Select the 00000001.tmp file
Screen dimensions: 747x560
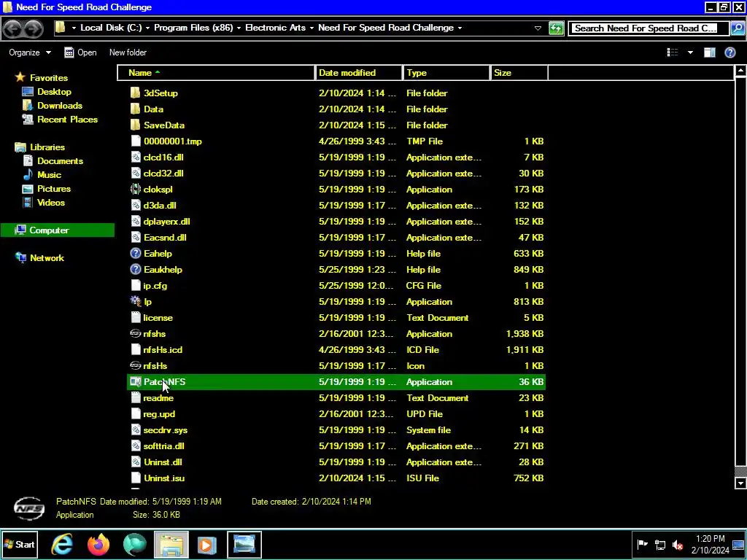[172, 141]
